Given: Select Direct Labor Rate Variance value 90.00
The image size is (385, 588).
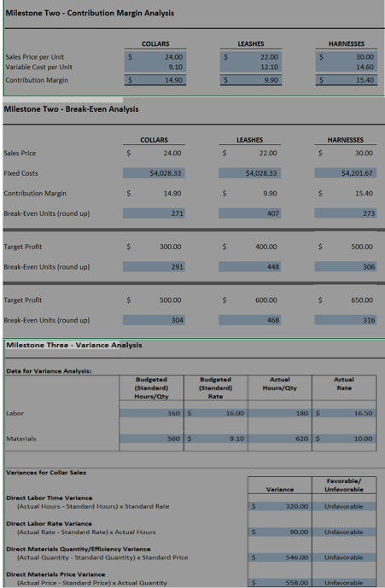Looking at the screenshot, I should (280, 533).
